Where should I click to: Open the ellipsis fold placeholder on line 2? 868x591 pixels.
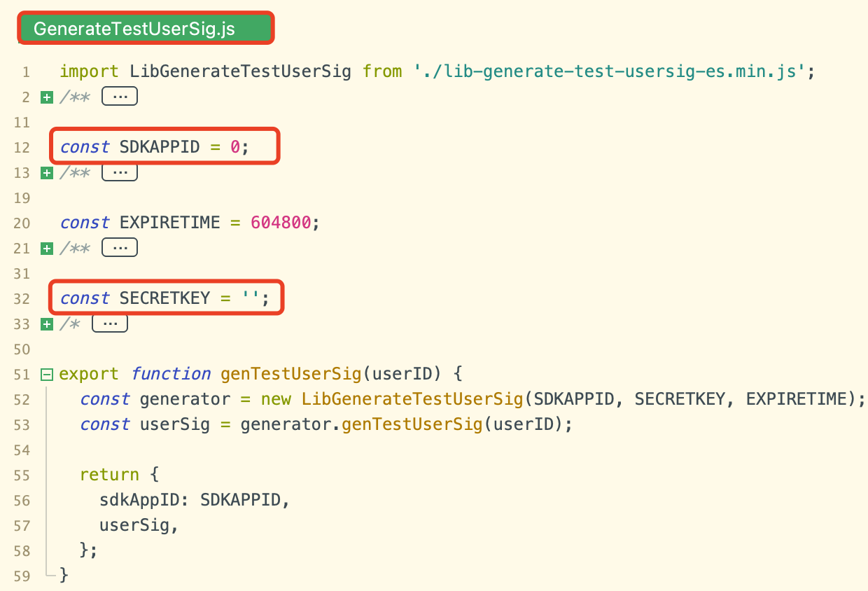click(x=120, y=97)
